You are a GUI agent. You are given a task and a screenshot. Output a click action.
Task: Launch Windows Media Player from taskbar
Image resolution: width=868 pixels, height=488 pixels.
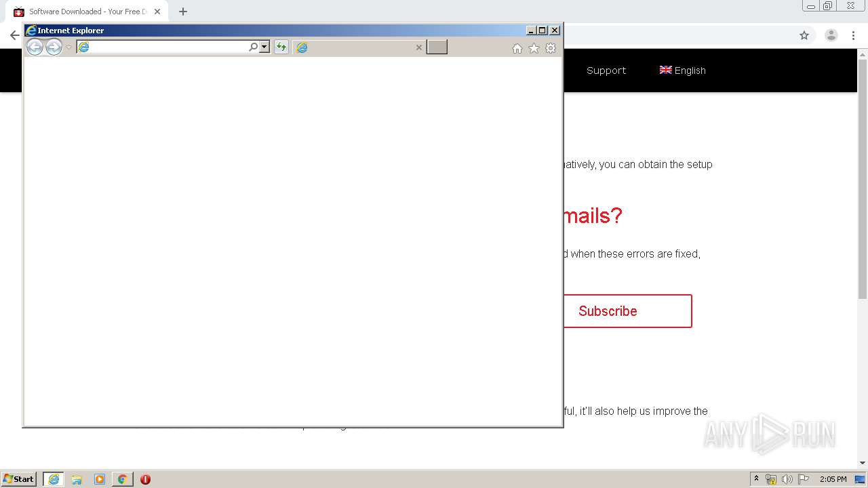(100, 479)
